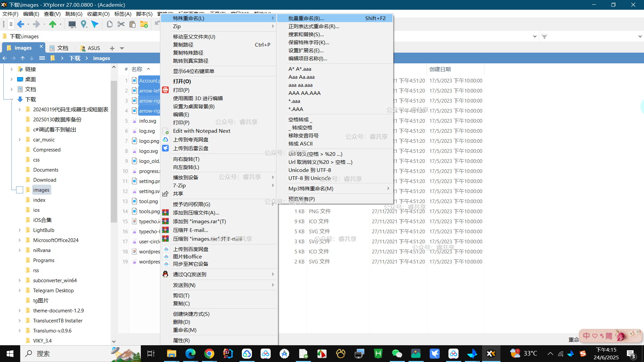Click the New Folder toolbar icon

point(144,24)
